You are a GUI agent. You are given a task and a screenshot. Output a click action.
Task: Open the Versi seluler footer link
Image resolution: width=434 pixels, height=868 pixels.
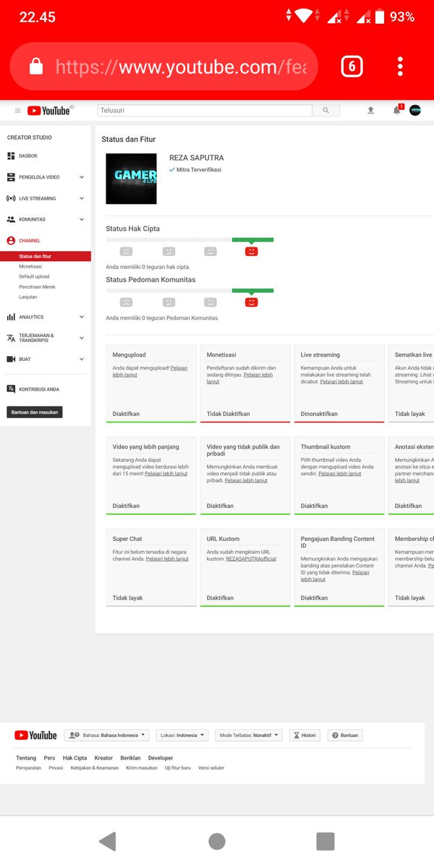click(211, 767)
